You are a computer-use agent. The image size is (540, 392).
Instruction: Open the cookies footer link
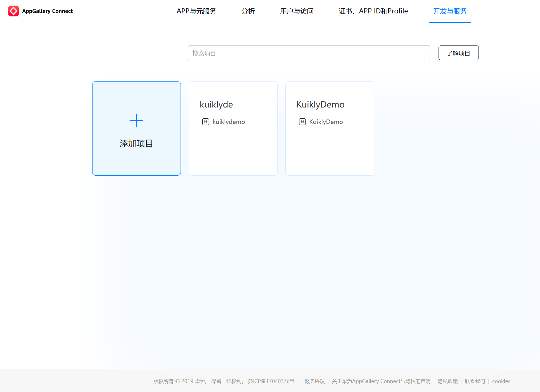pyautogui.click(x=501, y=381)
